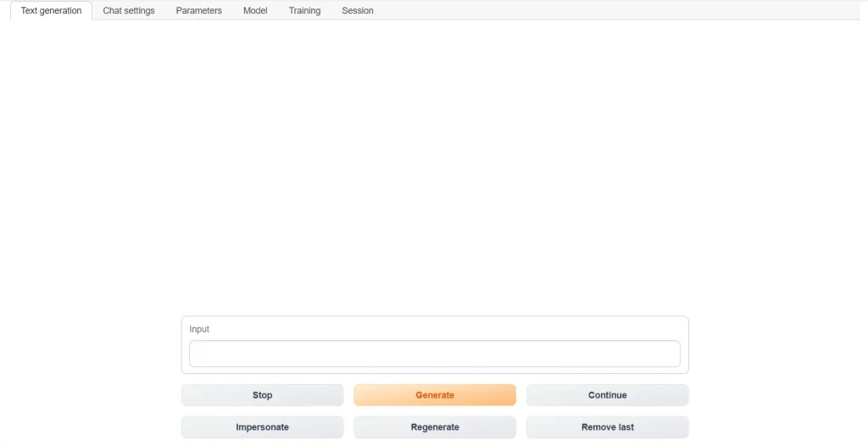Click the empty chat history area
The width and height of the screenshot is (868, 446).
point(434,170)
